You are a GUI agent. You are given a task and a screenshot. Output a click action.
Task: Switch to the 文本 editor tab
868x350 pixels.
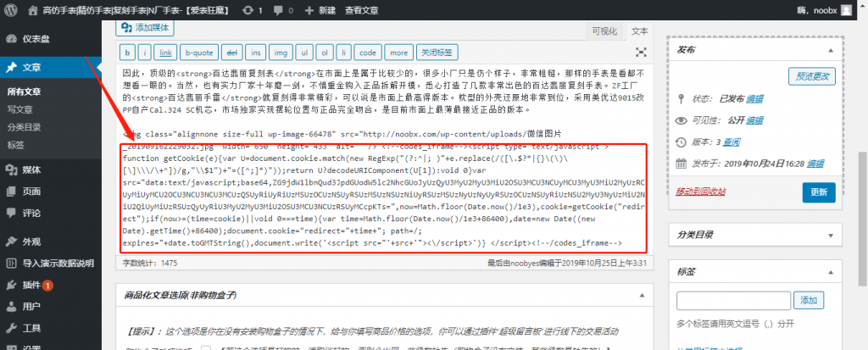639,31
